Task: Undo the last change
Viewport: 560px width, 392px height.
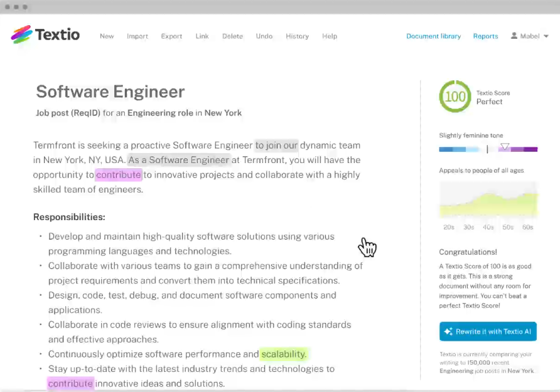Action: [x=264, y=36]
